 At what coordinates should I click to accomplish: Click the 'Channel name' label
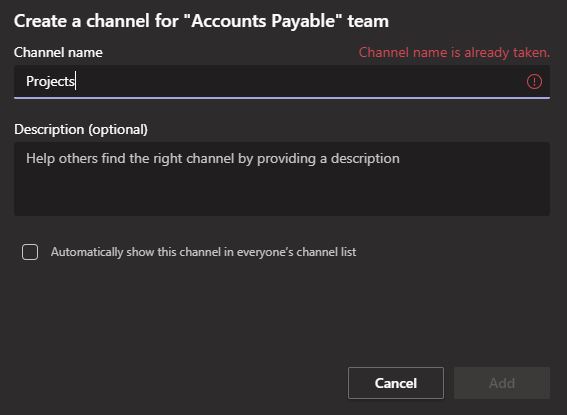(x=58, y=52)
